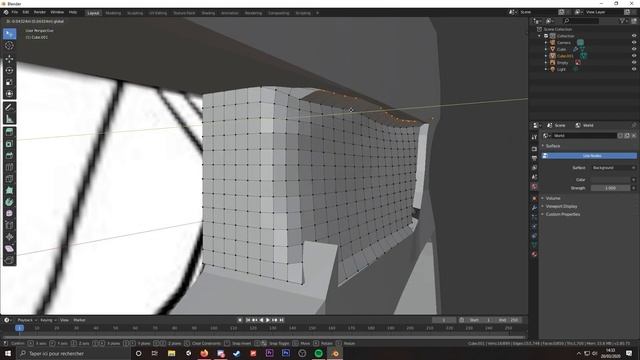Hide the Collection in viewport
The width and height of the screenshot is (640, 360).
click(x=634, y=36)
